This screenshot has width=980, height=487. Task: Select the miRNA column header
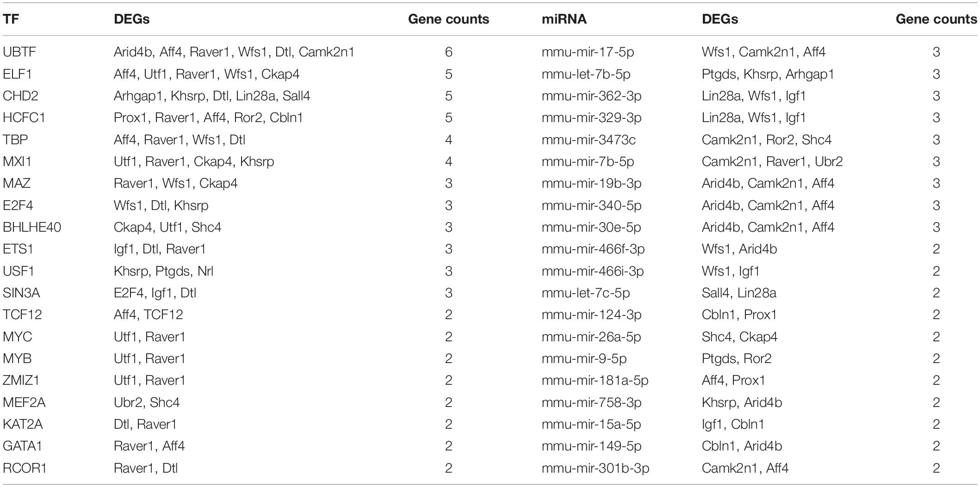point(564,19)
